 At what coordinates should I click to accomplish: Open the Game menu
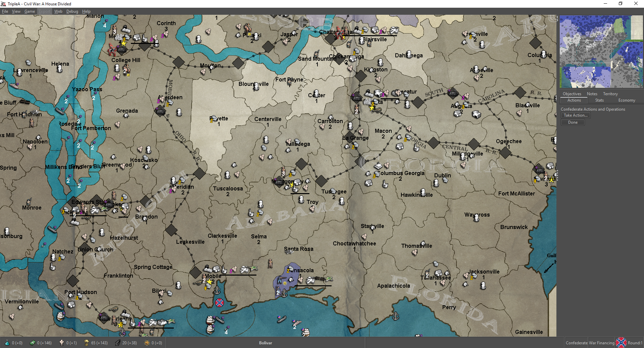pyautogui.click(x=30, y=11)
